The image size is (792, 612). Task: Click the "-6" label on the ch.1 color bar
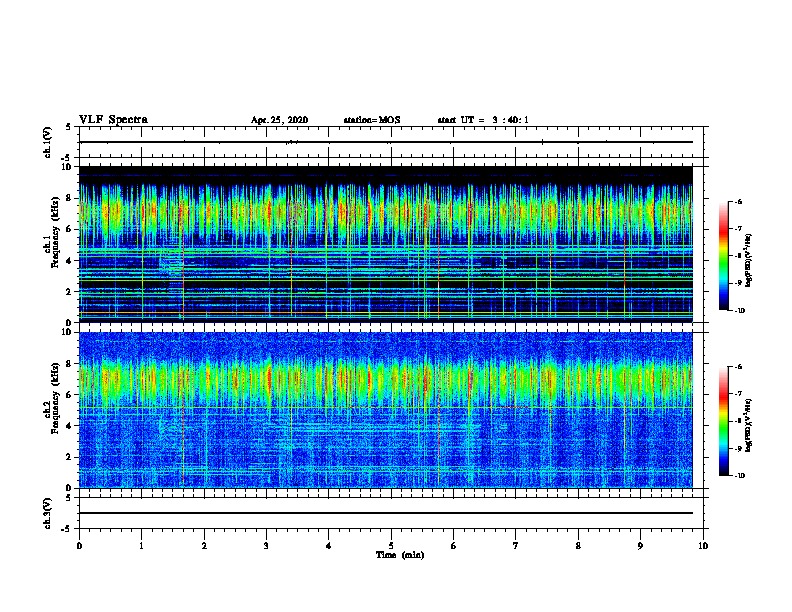tap(738, 201)
